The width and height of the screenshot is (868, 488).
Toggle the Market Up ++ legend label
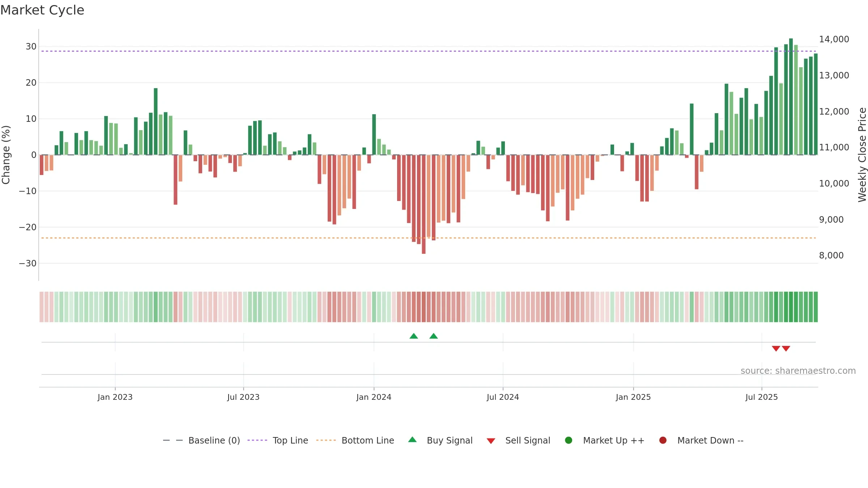(x=614, y=440)
